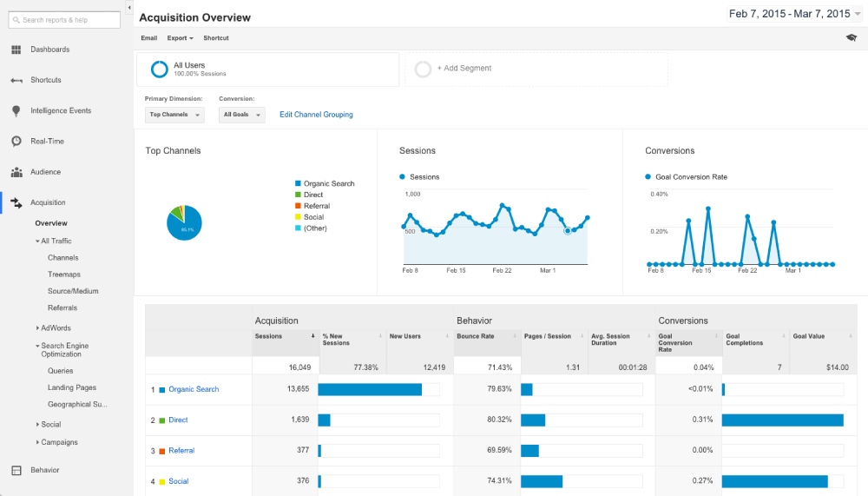The image size is (868, 496).
Task: Open the Landing Pages report
Action: 72,387
